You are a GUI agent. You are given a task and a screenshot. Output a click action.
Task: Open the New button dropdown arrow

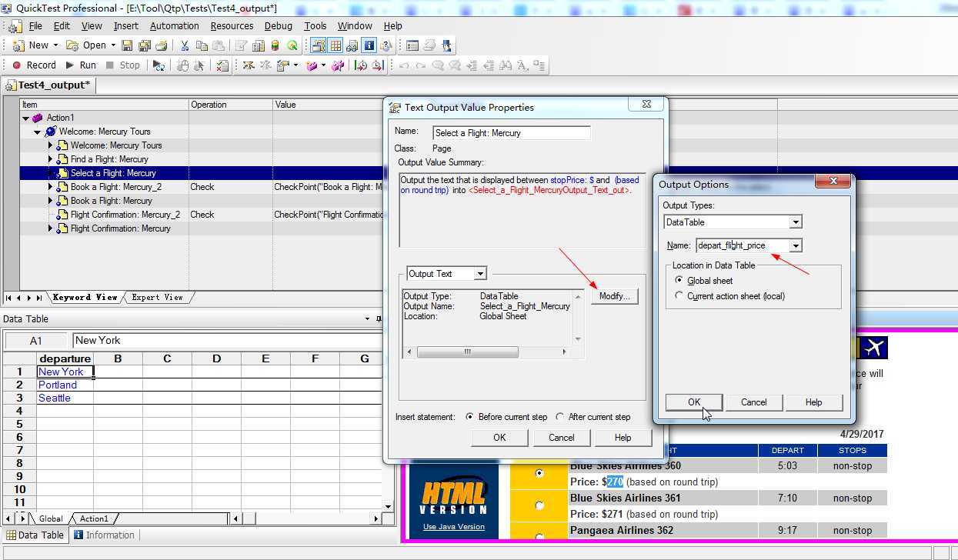pyautogui.click(x=55, y=45)
